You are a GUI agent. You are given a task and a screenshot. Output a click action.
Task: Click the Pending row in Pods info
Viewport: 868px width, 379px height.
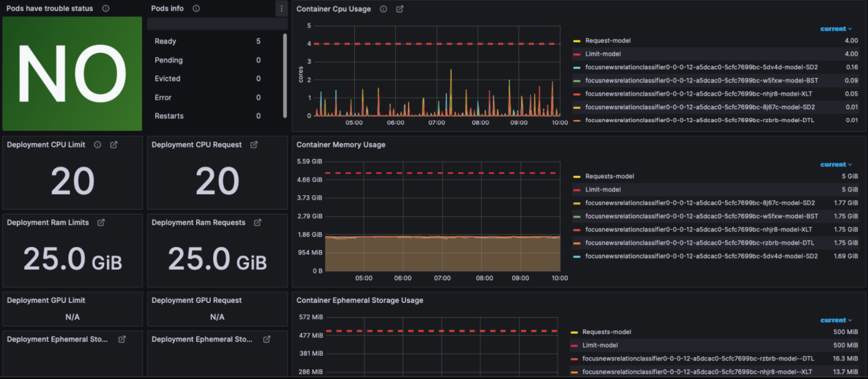[x=215, y=60]
